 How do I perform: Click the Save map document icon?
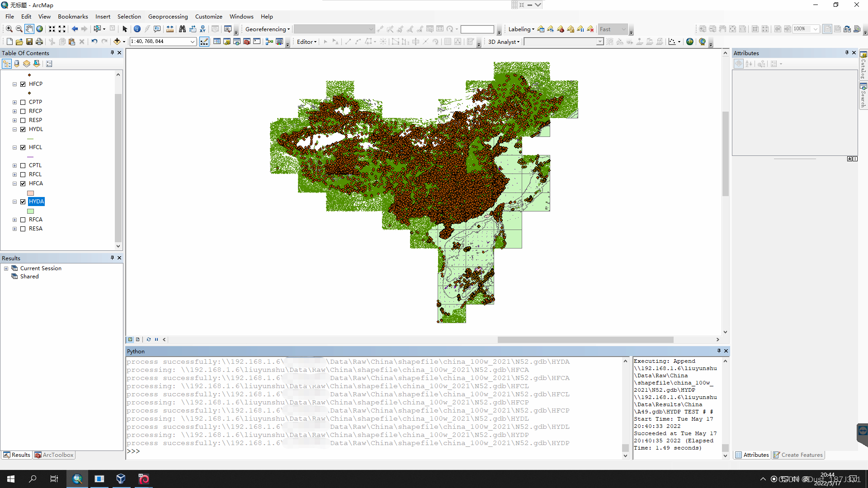29,42
